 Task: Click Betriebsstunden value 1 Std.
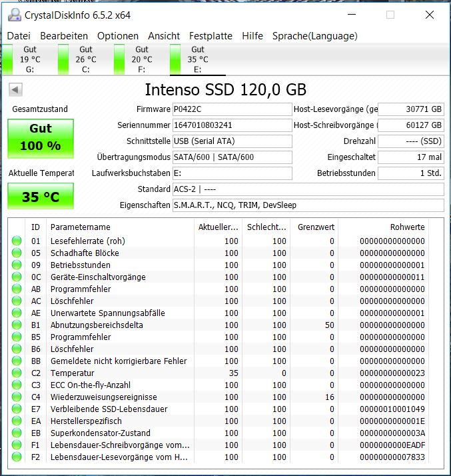tap(411, 173)
